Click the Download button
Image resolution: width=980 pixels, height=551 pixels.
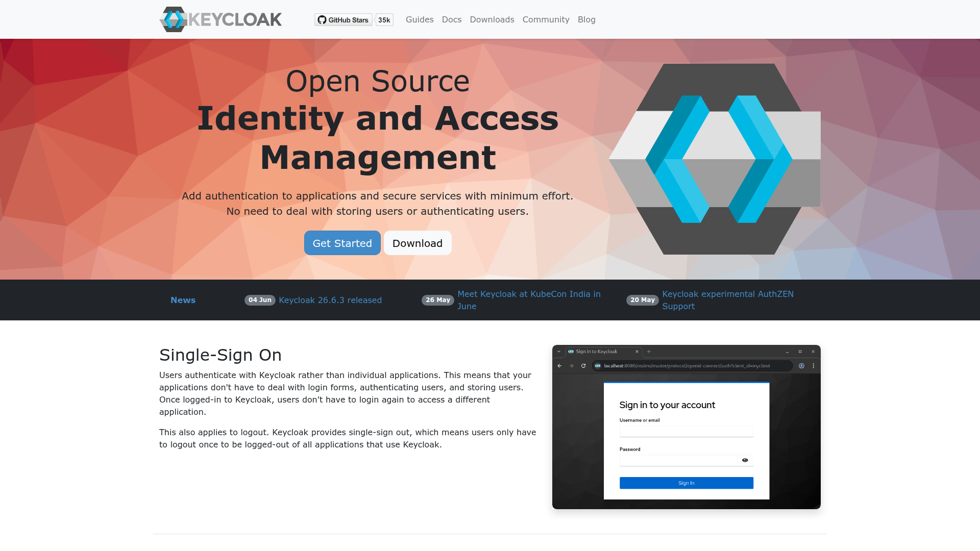pos(418,243)
